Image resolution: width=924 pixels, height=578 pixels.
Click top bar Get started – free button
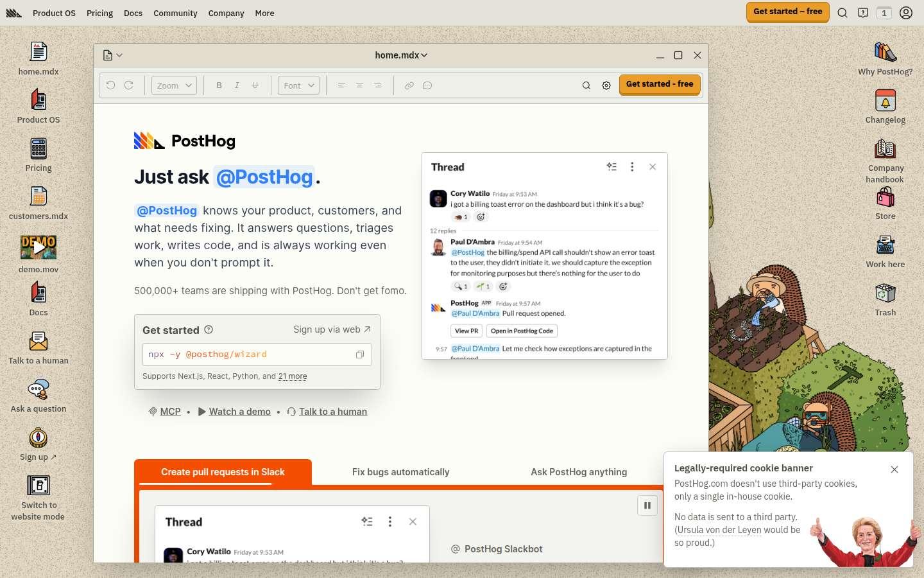[x=787, y=12]
